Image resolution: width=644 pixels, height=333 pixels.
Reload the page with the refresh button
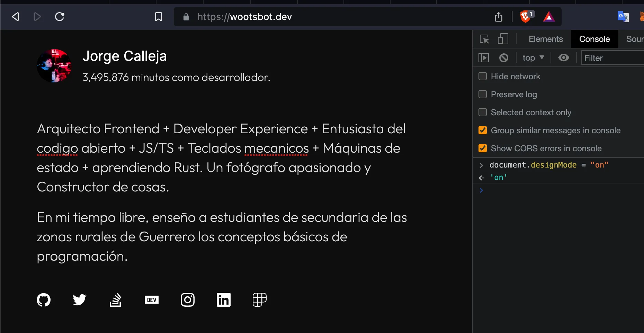click(60, 17)
